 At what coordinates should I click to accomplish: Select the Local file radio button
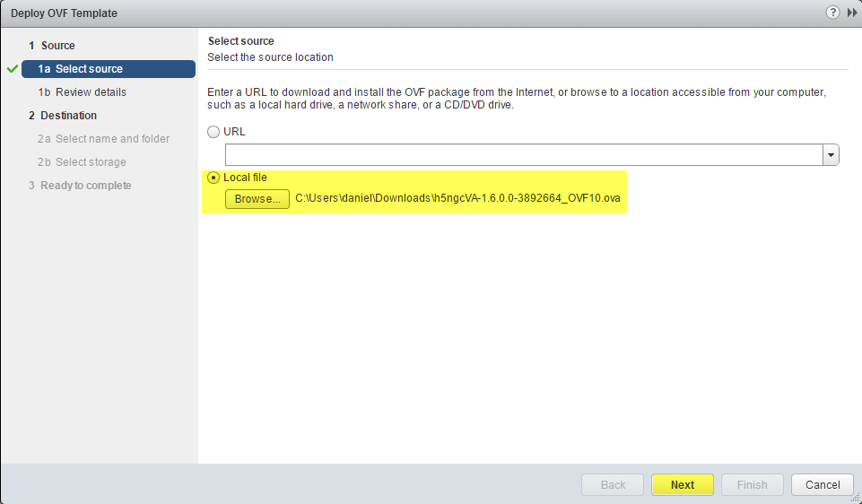(213, 178)
